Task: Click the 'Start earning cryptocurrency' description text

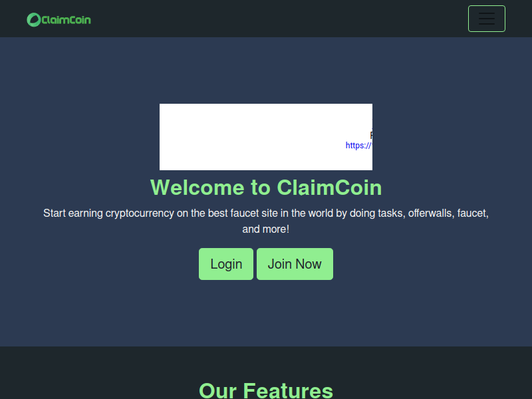Action: pyautogui.click(x=266, y=221)
